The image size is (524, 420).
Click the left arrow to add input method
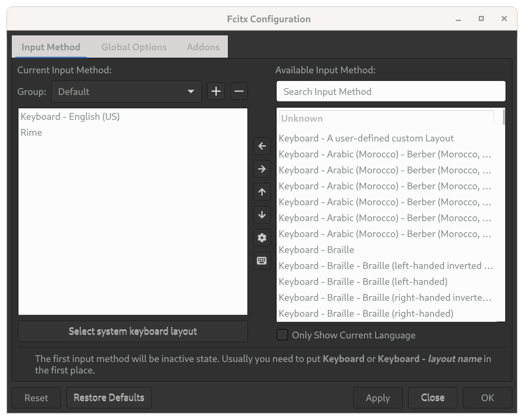[x=262, y=146]
